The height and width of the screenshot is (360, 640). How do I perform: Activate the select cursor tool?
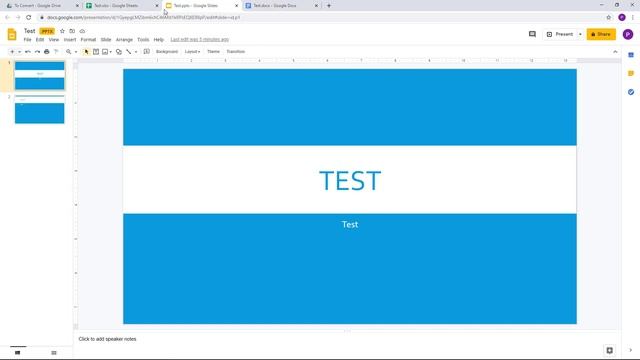[86, 52]
